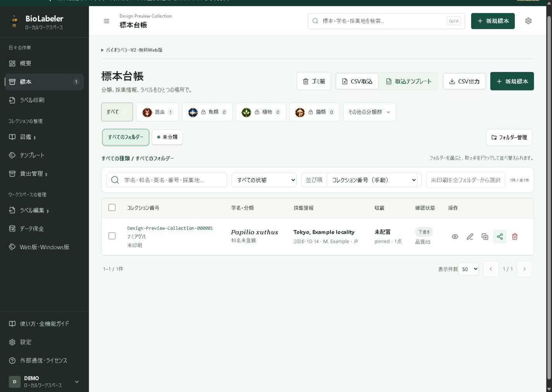Select the すべてのフォルダー folder chip
The height and width of the screenshot is (392, 552).
[x=126, y=137]
